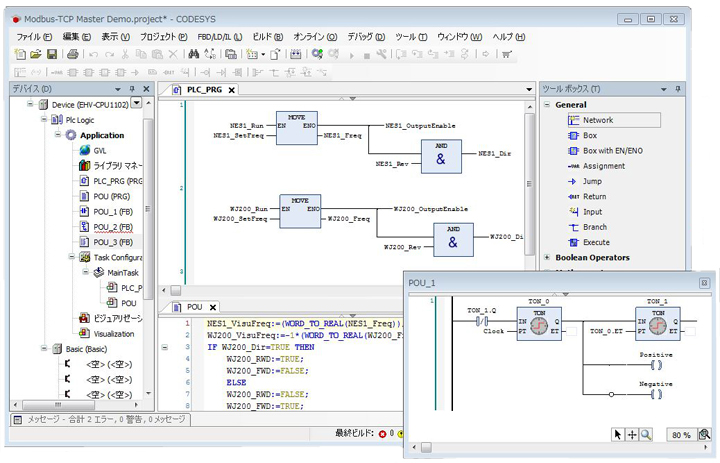Select Visualization node in device tree
The height and width of the screenshot is (463, 720).
pyautogui.click(x=107, y=333)
